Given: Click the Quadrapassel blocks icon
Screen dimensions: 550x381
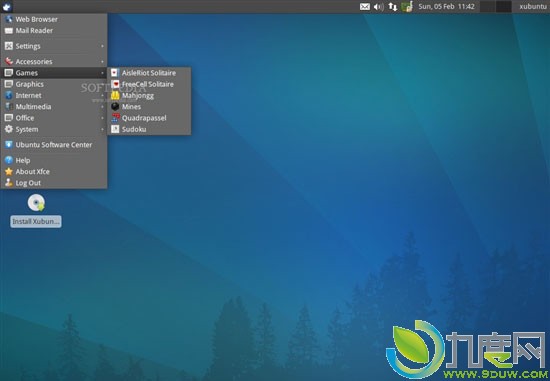Looking at the screenshot, I should [x=115, y=118].
